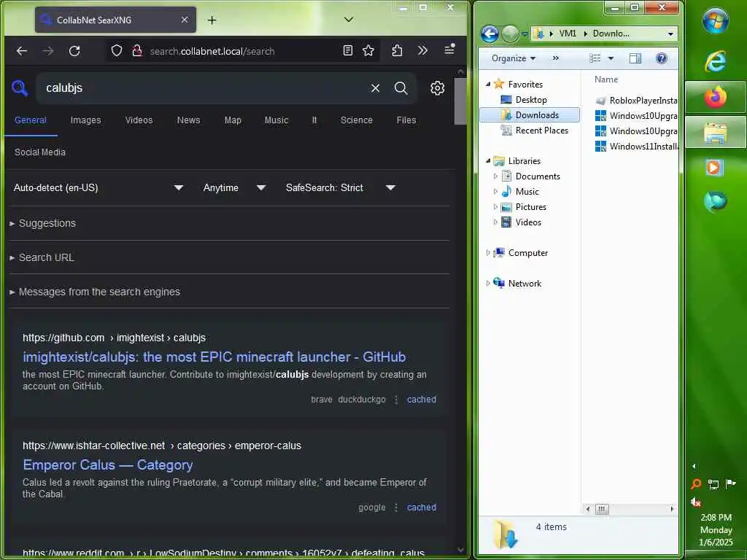Open the Emperor Calus — Category link
This screenshot has width=747, height=560.
pos(108,464)
